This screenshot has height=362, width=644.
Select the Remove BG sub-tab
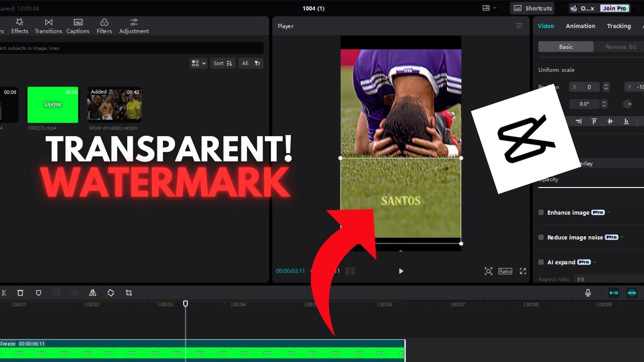click(621, 47)
